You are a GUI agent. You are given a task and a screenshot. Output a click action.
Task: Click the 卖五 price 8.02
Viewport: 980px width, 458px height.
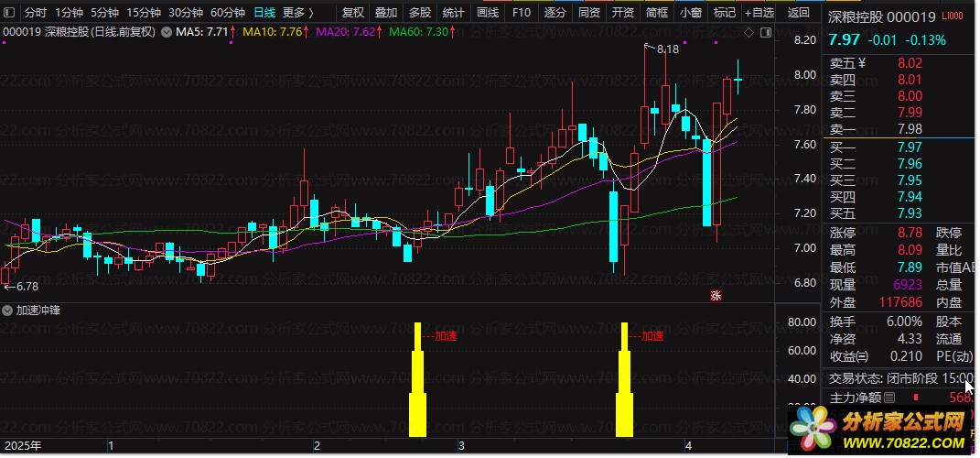click(x=910, y=63)
